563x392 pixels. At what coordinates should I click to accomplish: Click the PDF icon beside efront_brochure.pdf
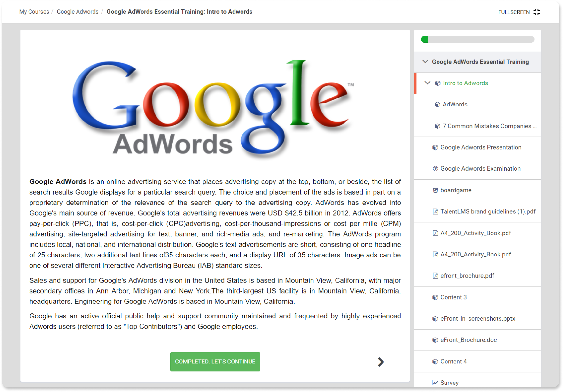pos(435,276)
